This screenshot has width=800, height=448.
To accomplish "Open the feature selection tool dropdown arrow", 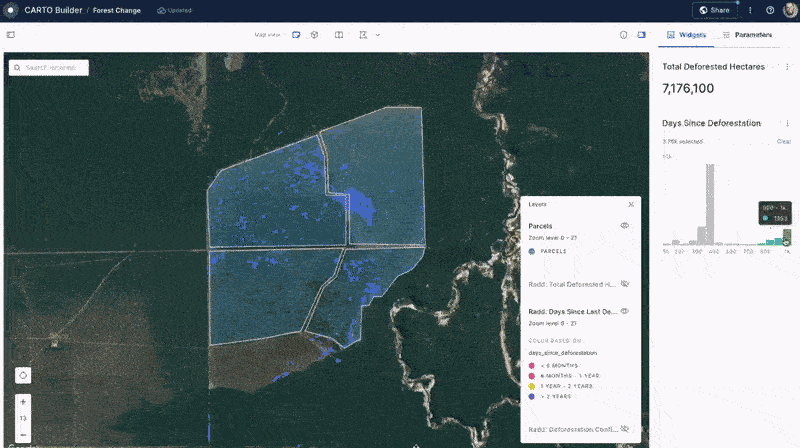I will (378, 35).
